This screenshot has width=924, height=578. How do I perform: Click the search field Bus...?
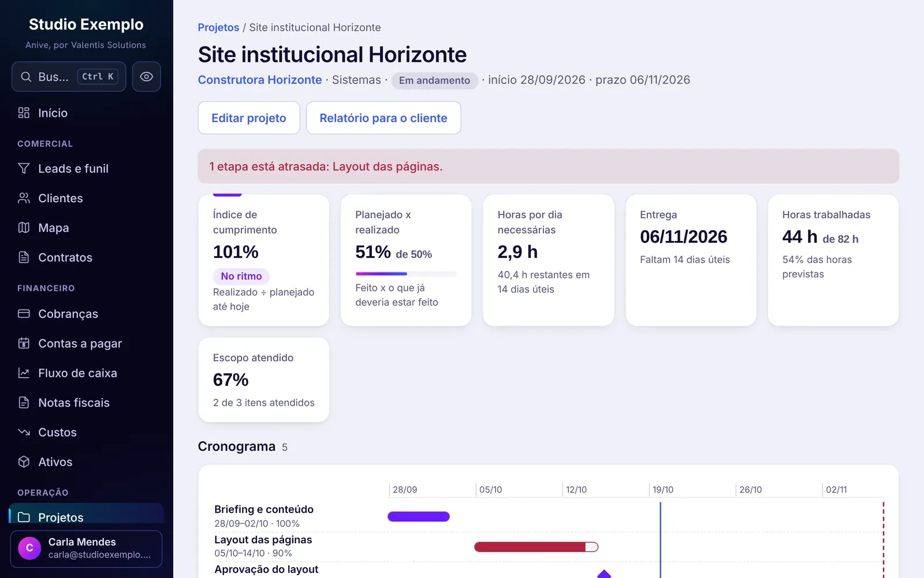click(69, 77)
